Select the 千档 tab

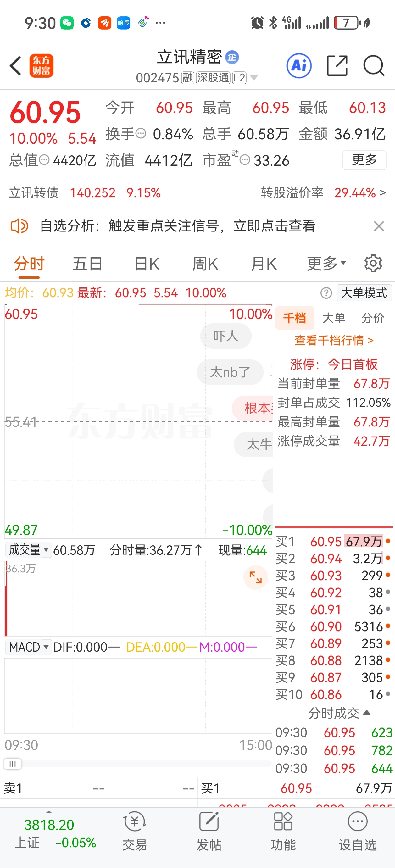295,318
